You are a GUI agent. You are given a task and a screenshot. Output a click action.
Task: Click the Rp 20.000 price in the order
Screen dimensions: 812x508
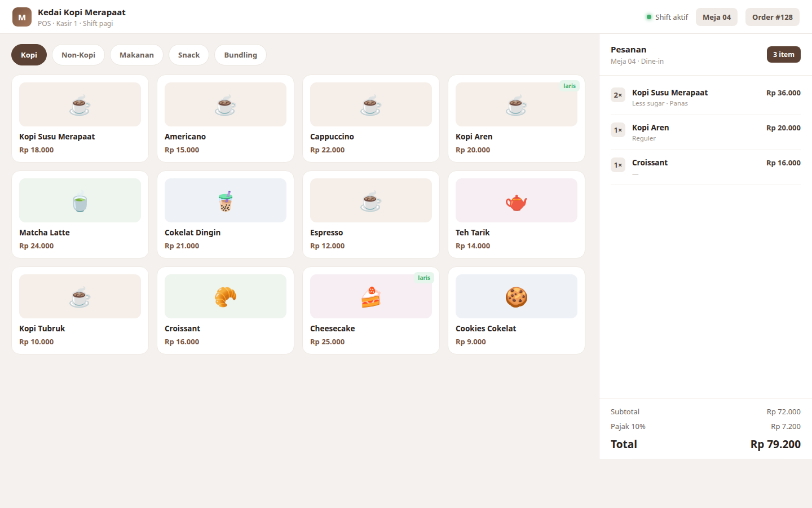783,128
